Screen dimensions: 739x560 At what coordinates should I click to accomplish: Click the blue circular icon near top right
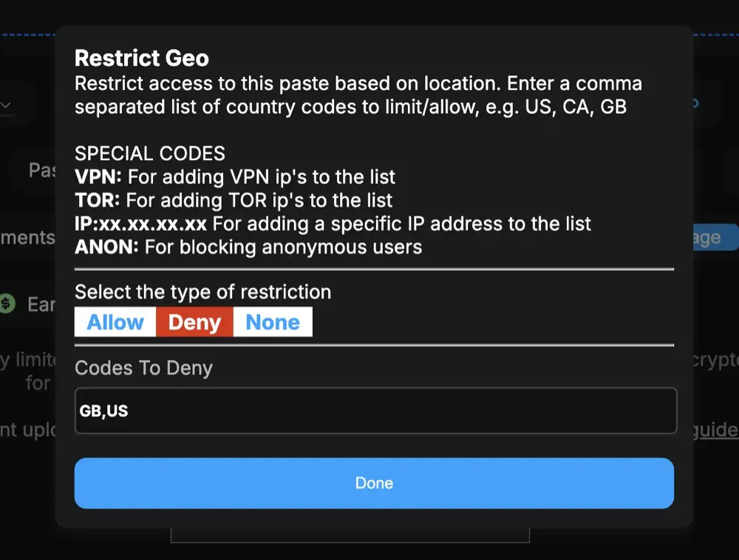coord(693,103)
